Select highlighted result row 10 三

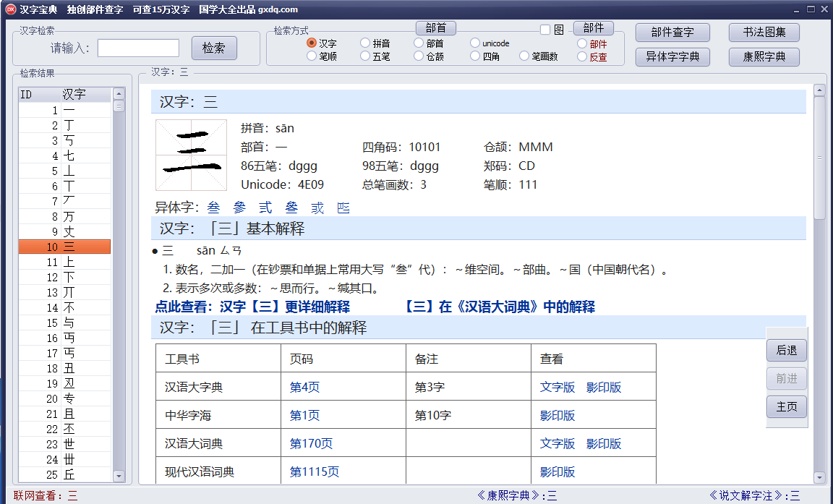coord(65,247)
